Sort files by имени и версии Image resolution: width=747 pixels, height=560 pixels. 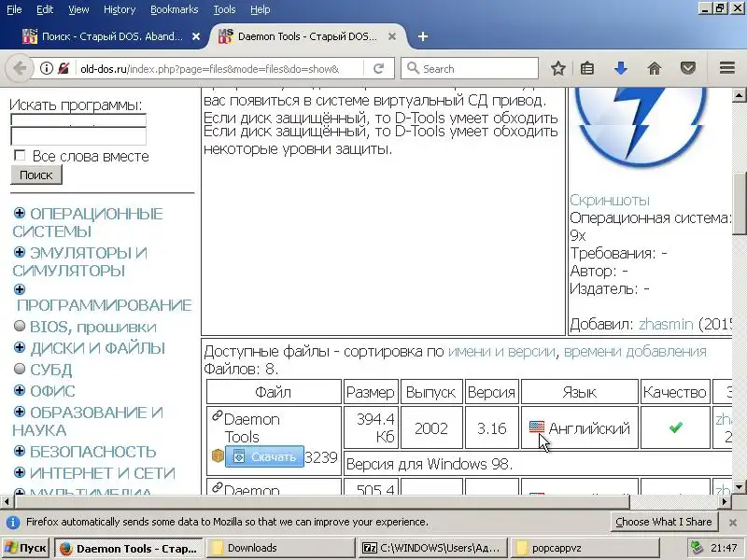point(501,352)
